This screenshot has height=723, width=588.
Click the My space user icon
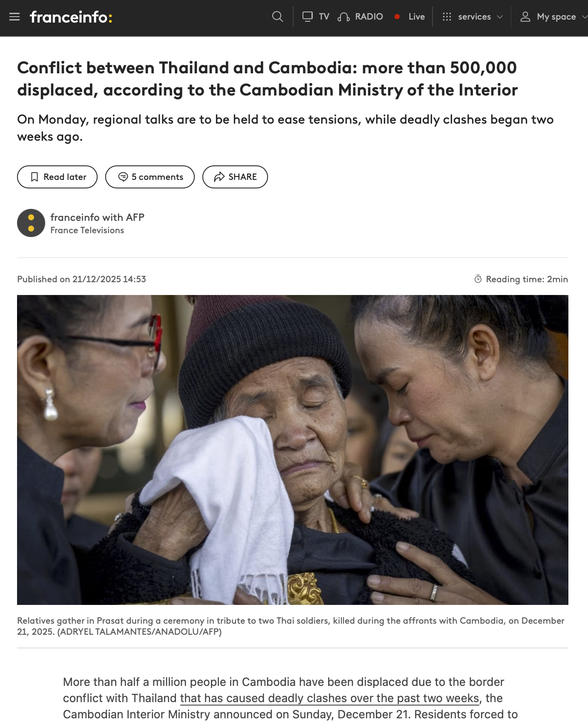tap(525, 17)
